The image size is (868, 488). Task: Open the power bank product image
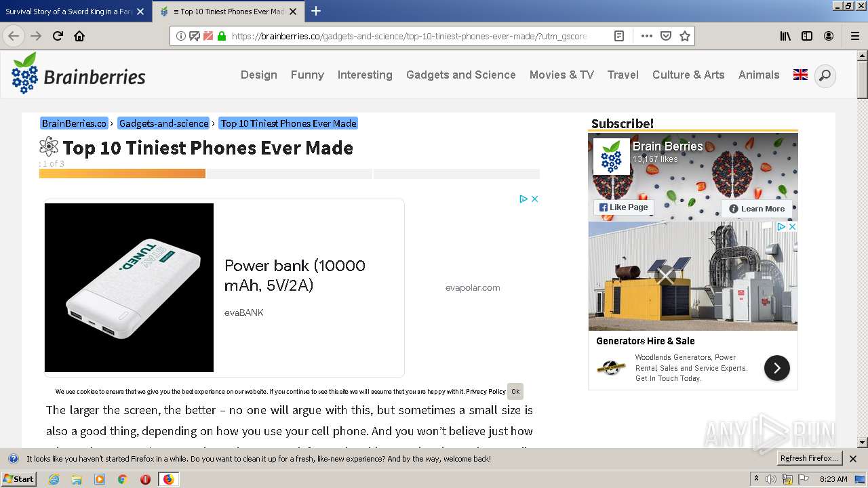coord(129,287)
